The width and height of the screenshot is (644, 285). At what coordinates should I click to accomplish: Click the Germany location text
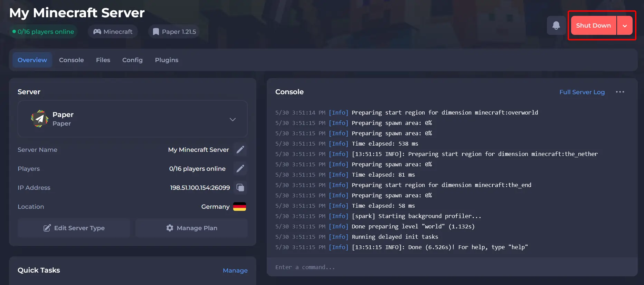coord(215,206)
